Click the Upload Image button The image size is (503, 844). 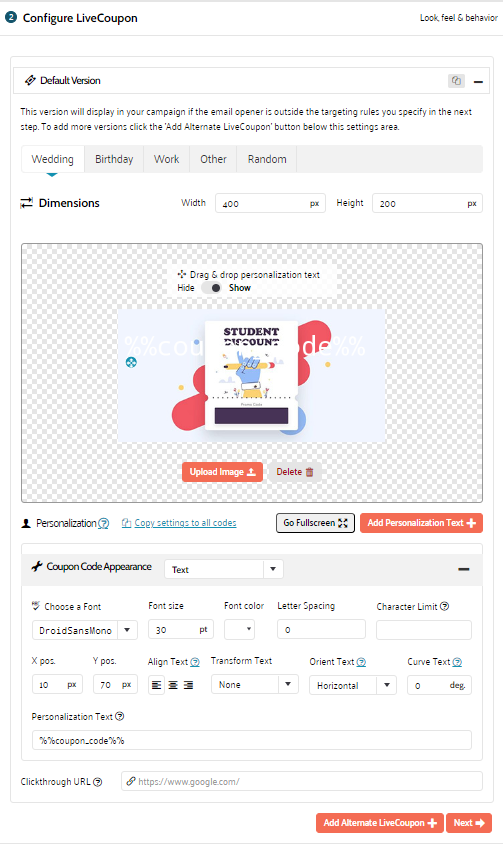222,472
